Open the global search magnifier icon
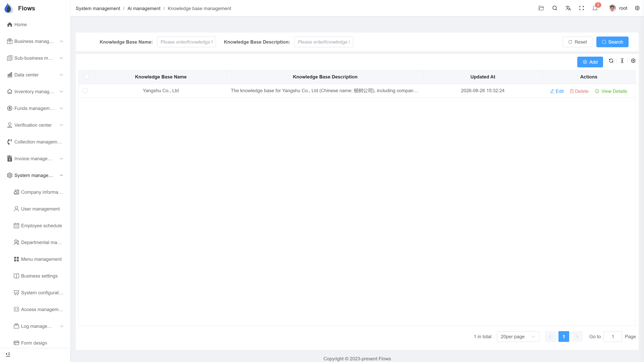Viewport: 644px width, 362px height. (x=555, y=8)
